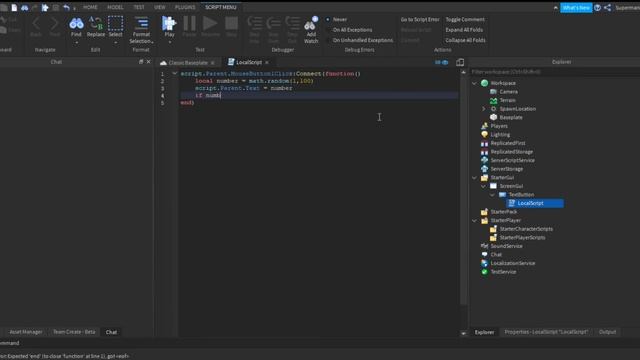Image resolution: width=640 pixels, height=360 pixels.
Task: Undock the Chat panel
Action: (141, 62)
